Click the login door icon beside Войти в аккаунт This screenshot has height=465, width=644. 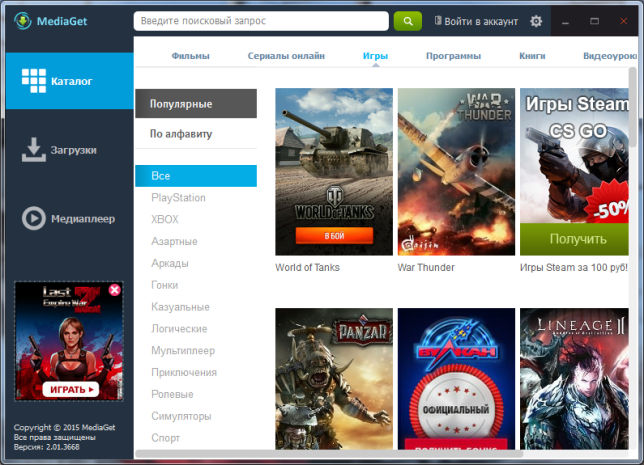[x=438, y=21]
